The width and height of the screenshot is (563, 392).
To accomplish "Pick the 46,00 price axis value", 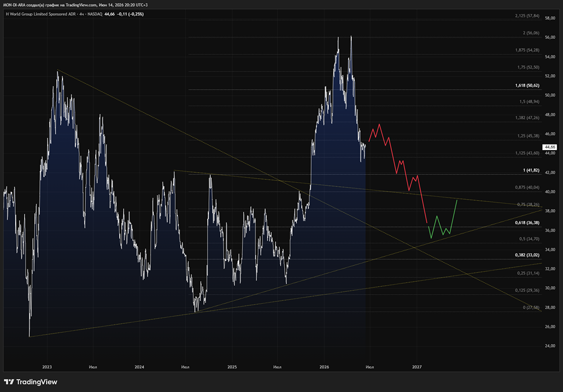I will pyautogui.click(x=549, y=134).
